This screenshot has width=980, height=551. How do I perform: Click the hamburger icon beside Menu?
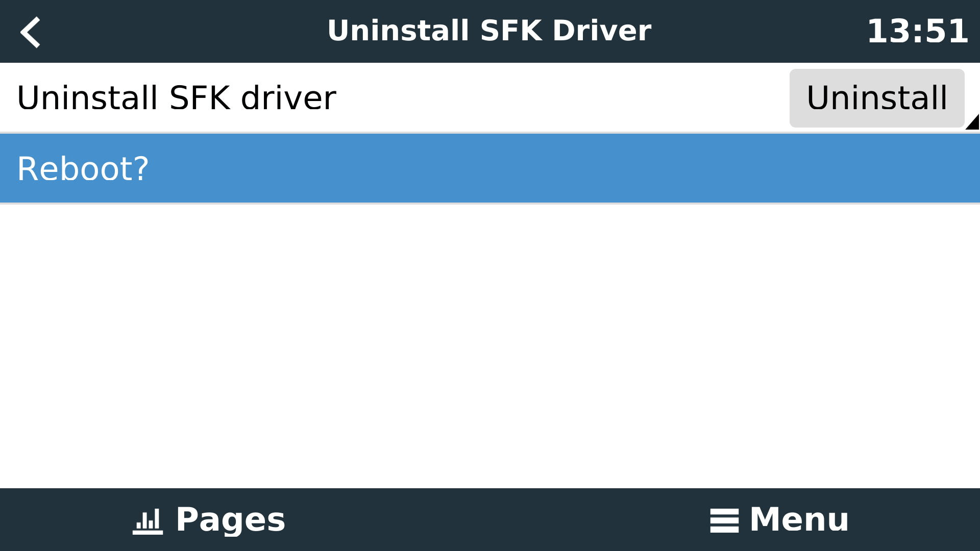coord(724,521)
